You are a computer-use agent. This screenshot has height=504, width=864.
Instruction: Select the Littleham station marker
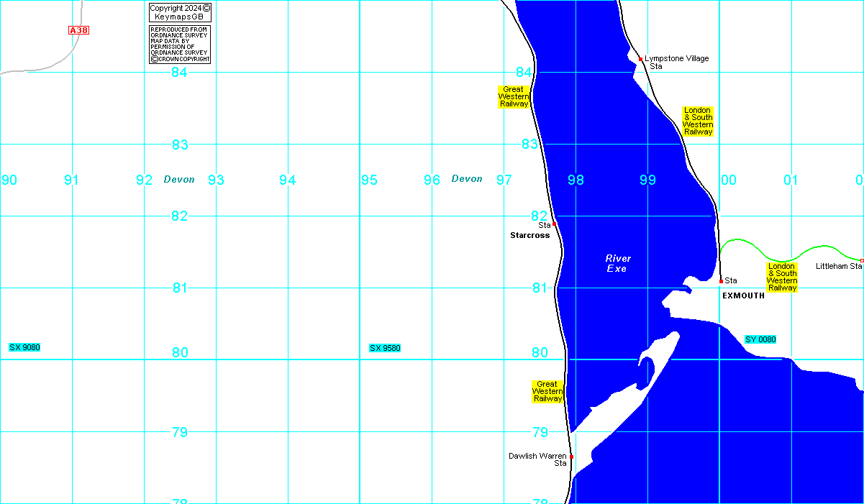coord(861,260)
